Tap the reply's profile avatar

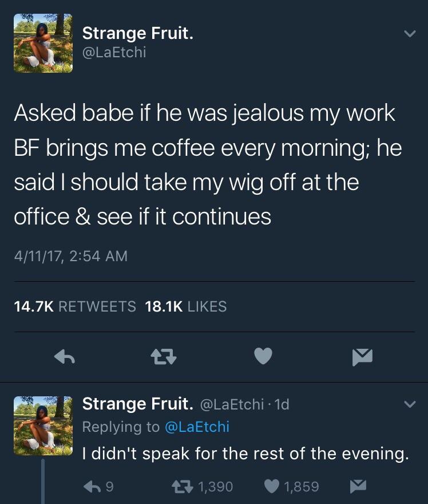point(43,425)
